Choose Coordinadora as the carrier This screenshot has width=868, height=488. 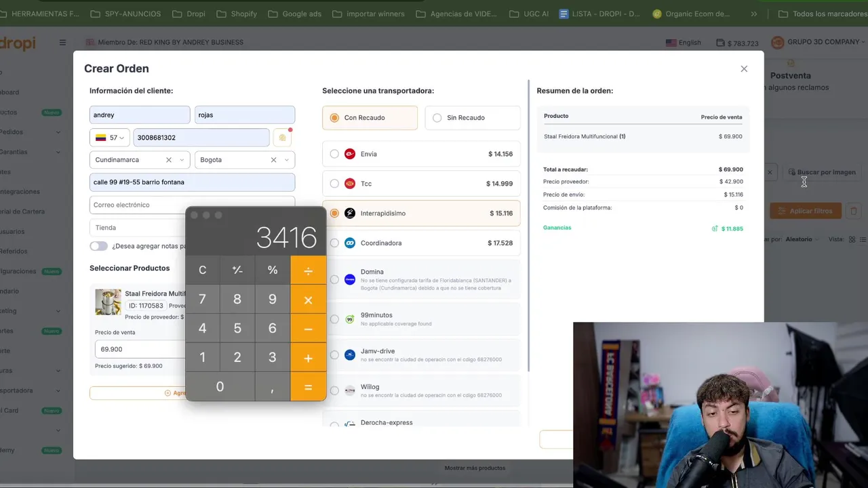coord(334,243)
